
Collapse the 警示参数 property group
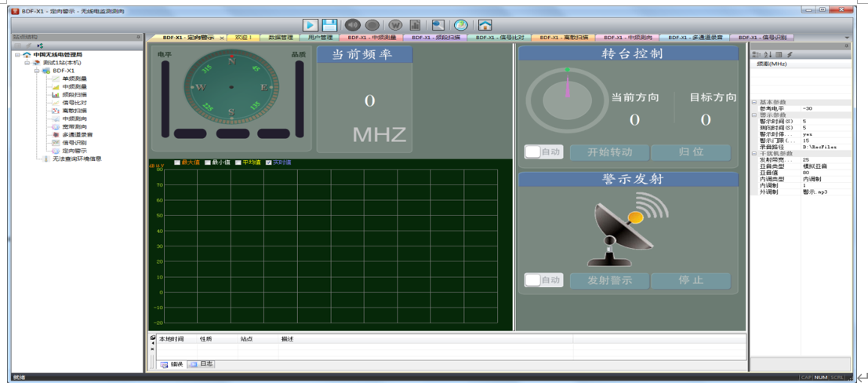click(x=754, y=115)
